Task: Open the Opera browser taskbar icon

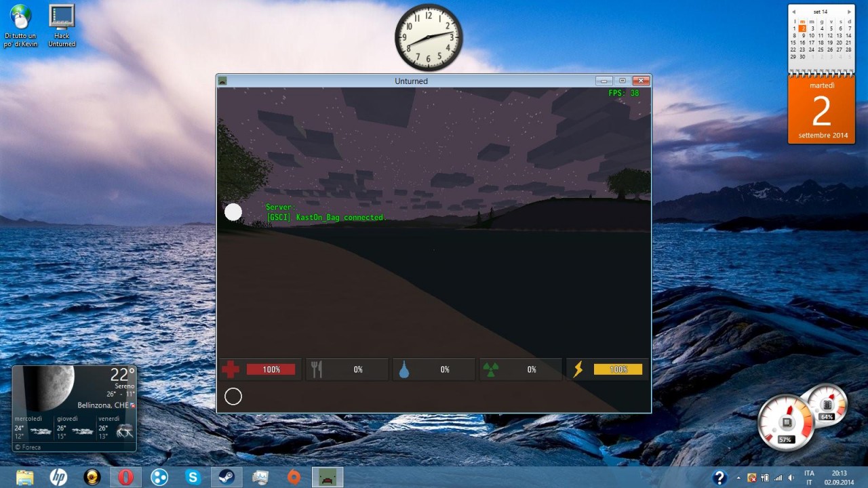Action: (x=125, y=477)
